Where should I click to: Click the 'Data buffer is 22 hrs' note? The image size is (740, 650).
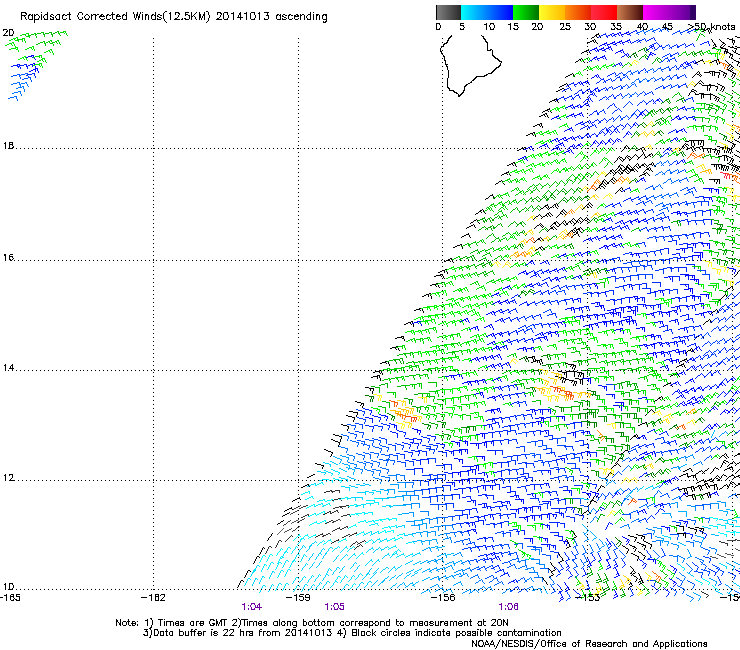[204, 633]
